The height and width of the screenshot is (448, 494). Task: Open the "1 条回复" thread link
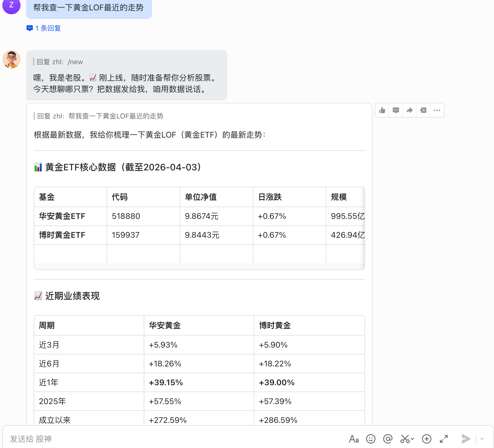(48, 28)
